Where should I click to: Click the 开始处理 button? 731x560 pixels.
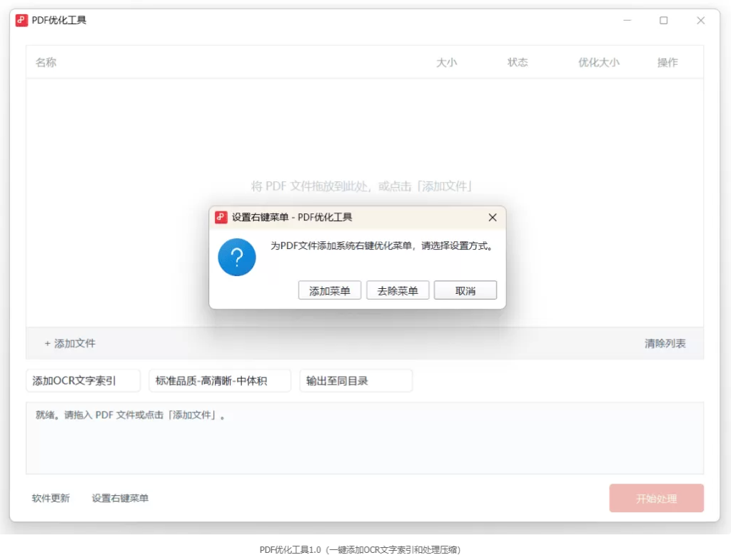click(x=656, y=499)
